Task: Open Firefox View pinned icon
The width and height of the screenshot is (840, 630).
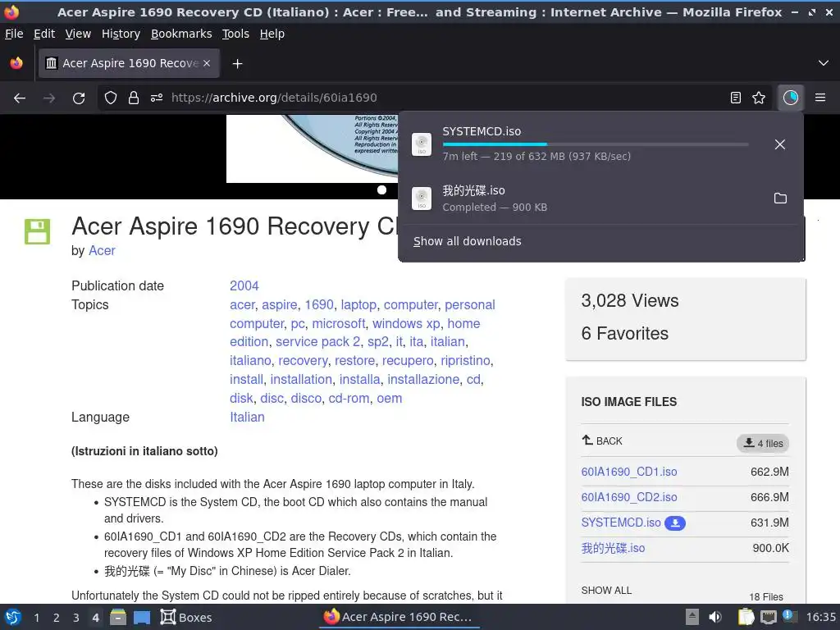Action: pos(16,63)
